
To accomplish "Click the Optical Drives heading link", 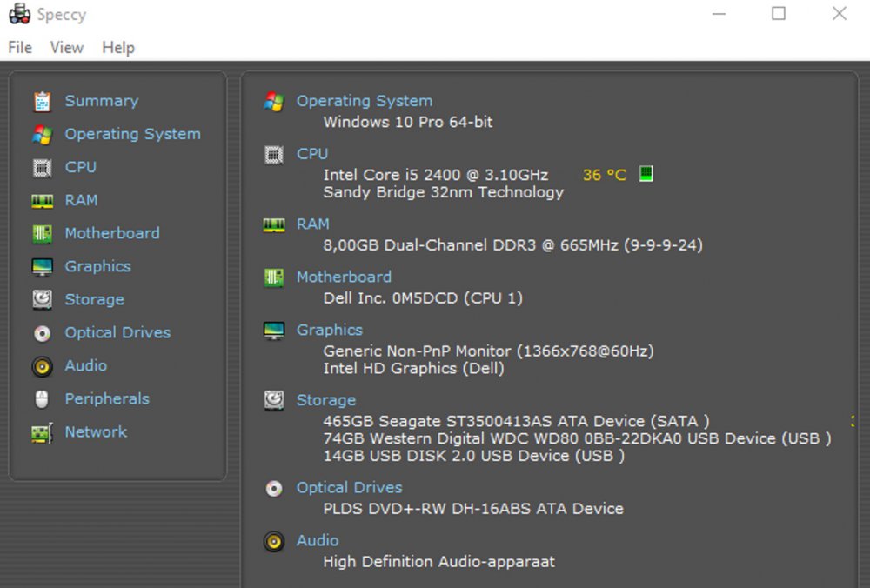I will tap(349, 488).
